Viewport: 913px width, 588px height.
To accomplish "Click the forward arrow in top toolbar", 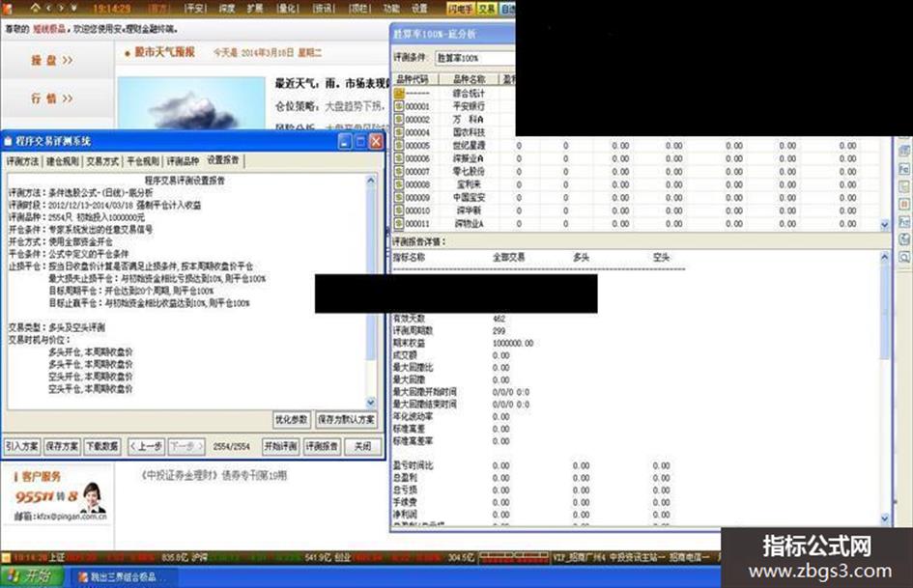I will click(61, 8).
